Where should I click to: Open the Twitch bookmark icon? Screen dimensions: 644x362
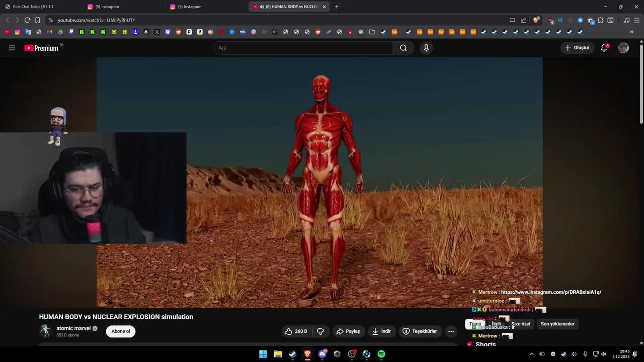point(71,32)
